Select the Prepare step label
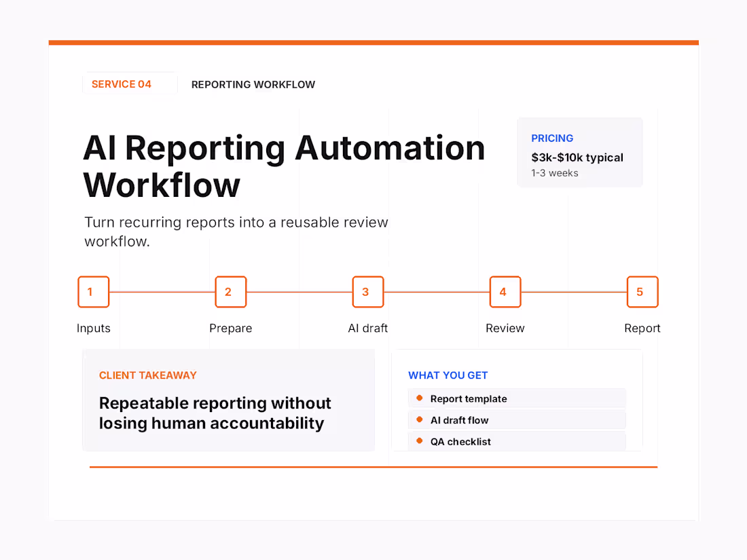747x560 pixels. point(231,328)
